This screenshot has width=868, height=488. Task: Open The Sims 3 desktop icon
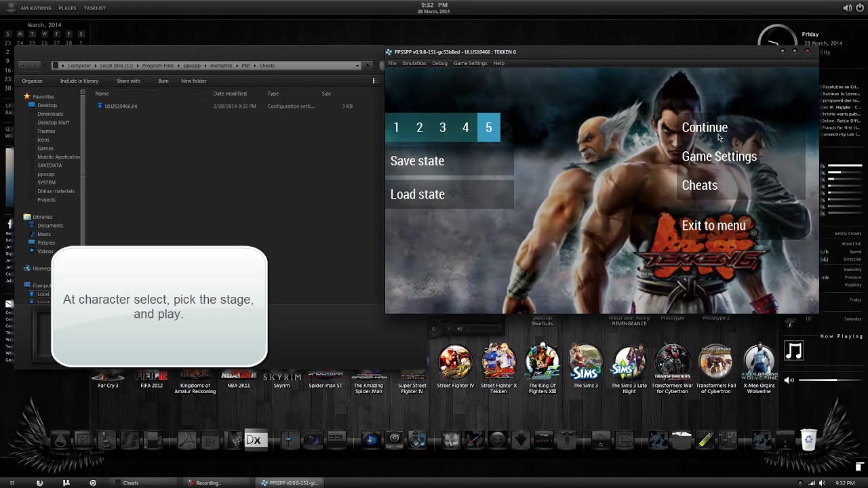[585, 362]
